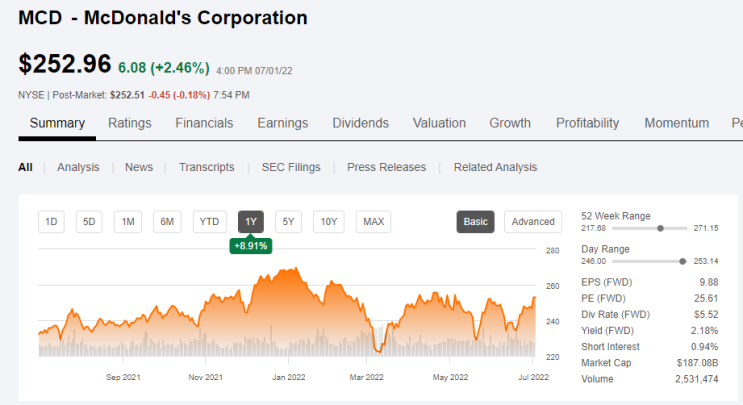Viewport: 743px width, 405px height.
Task: Click the orange price chart area
Action: coord(287,313)
